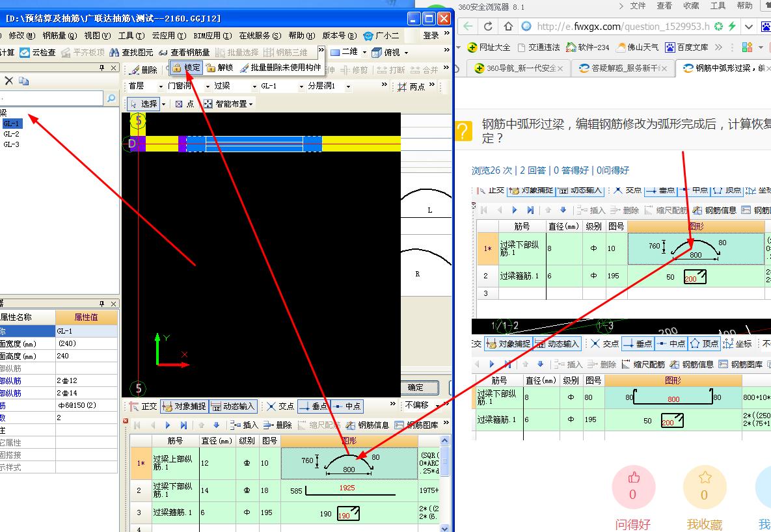The height and width of the screenshot is (532, 771).
Task: Select rebar row 过梁下部纵筋.1 diameter 14
Action: tap(285, 490)
